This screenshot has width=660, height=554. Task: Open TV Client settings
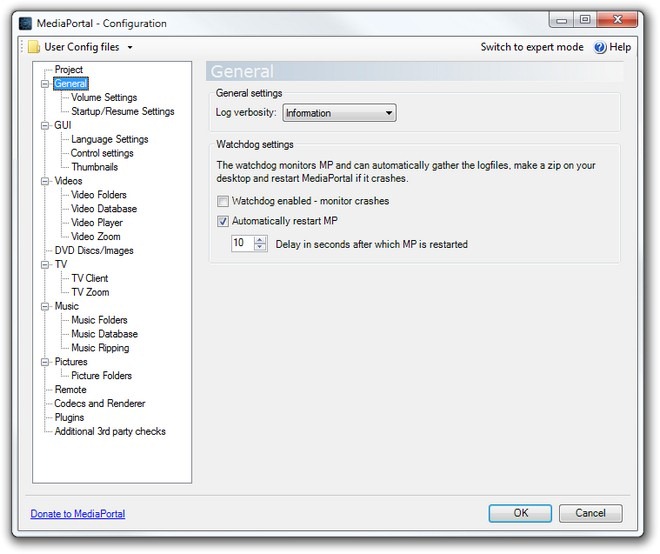(x=90, y=278)
